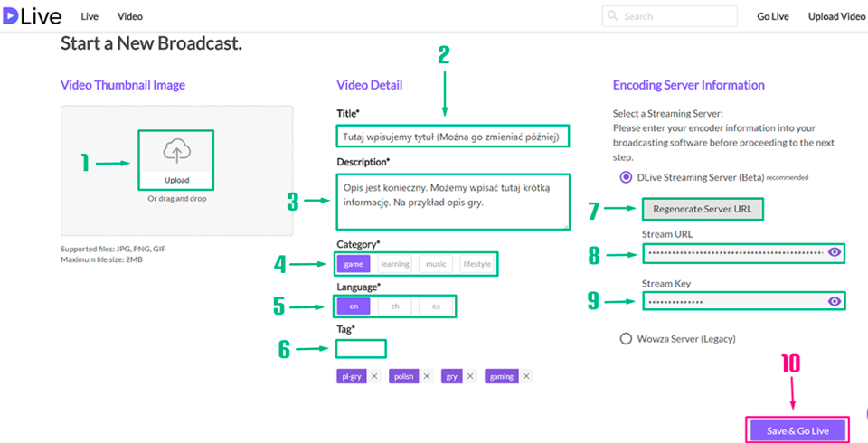The width and height of the screenshot is (868, 443).
Task: Remove the gry tag with X
Action: click(x=470, y=376)
